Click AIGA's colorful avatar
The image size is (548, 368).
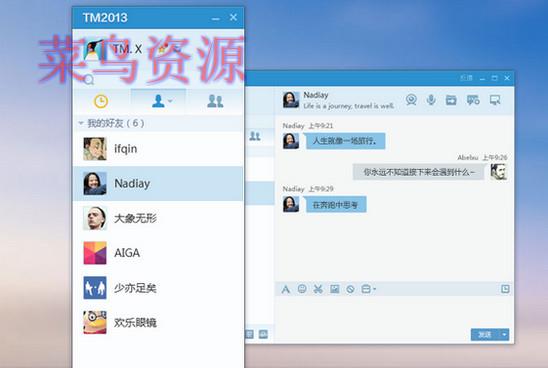pyautogui.click(x=95, y=253)
